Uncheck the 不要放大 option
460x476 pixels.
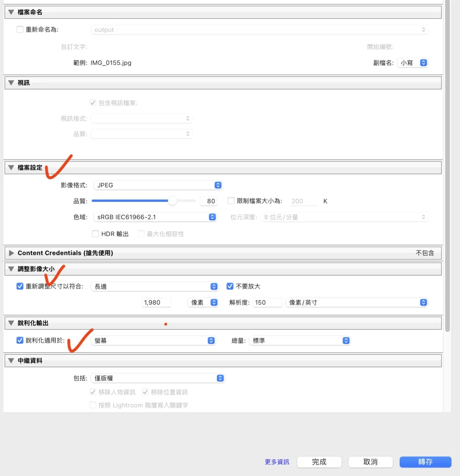[x=230, y=286]
